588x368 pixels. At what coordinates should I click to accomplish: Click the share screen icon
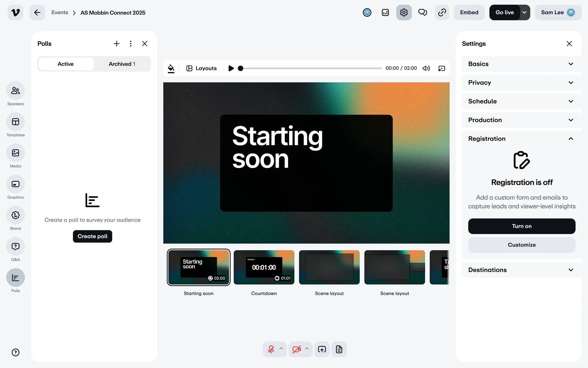tap(322, 349)
